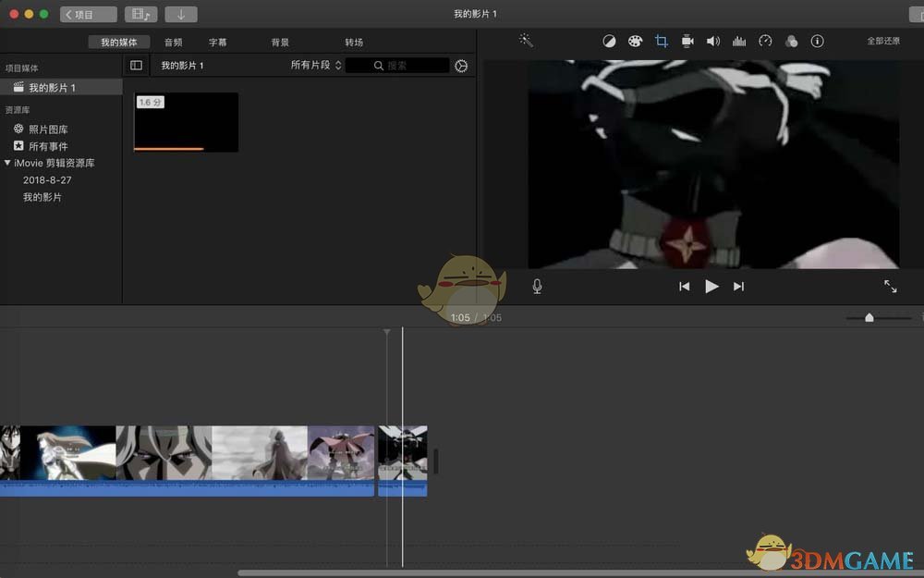
Task: Click the 项目媒体 section header
Action: click(22, 68)
